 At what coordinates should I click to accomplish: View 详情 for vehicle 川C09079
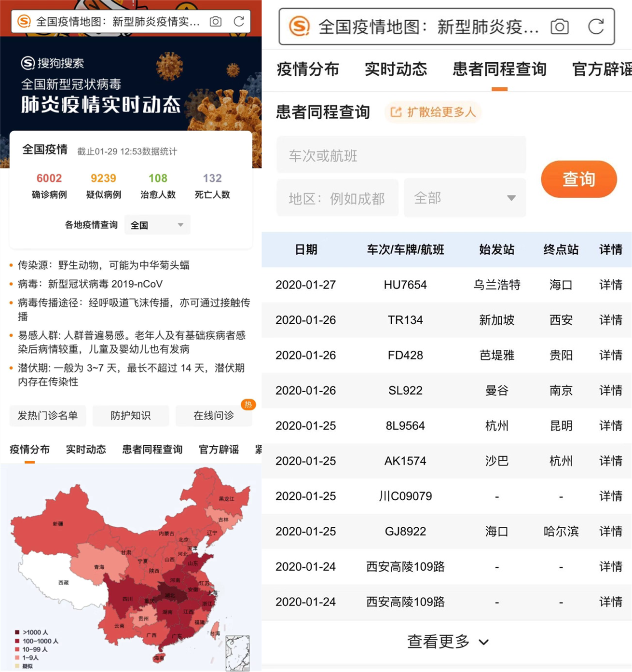coord(611,496)
